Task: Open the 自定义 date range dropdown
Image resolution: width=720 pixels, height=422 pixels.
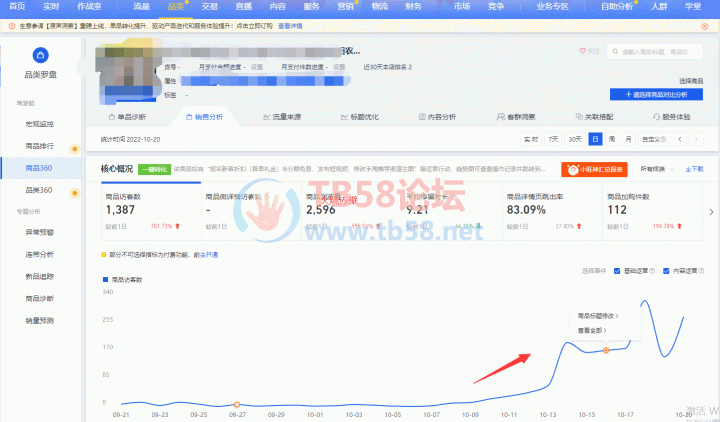Action: tap(655, 140)
